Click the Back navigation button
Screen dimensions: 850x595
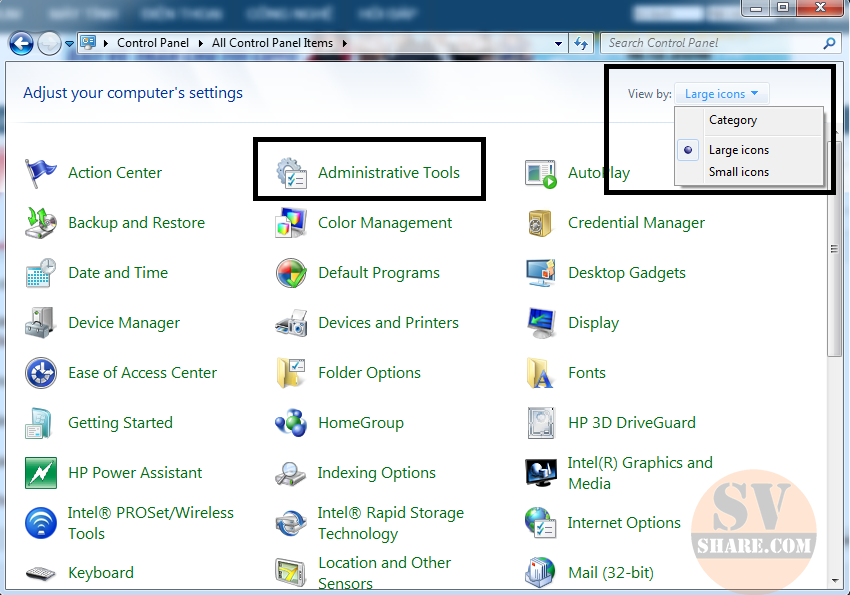(21, 43)
